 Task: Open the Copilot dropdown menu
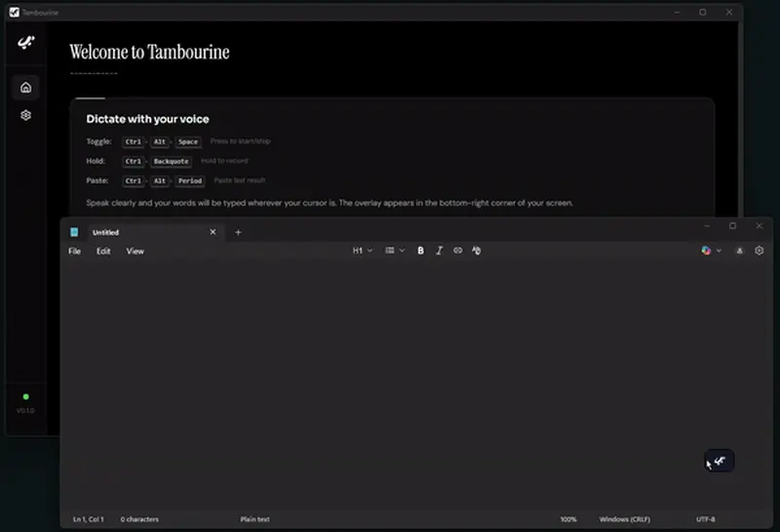click(711, 250)
